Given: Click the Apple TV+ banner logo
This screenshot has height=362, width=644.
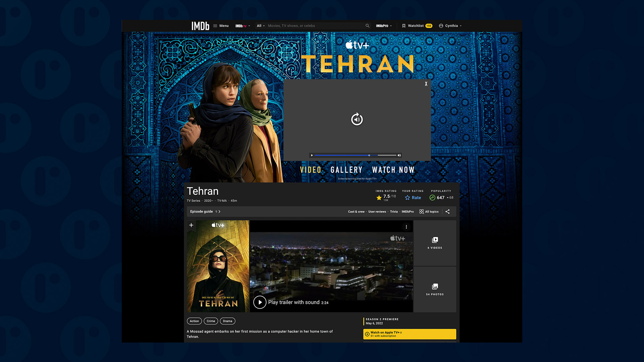Looking at the screenshot, I should coord(357,45).
